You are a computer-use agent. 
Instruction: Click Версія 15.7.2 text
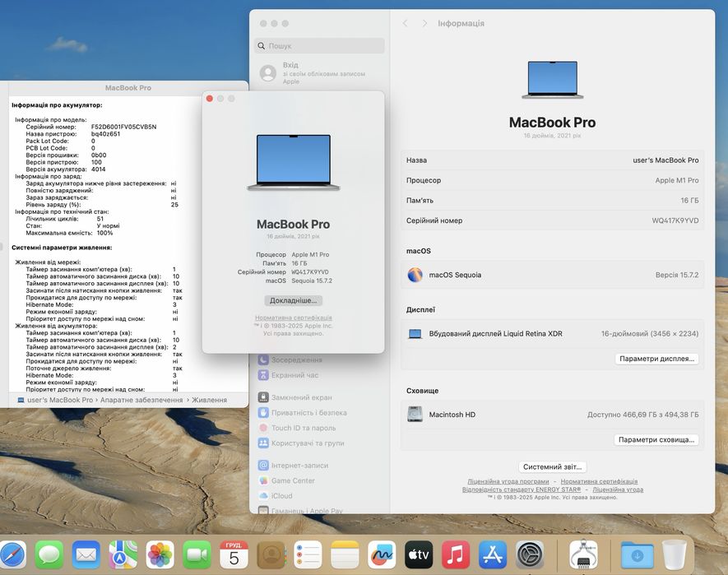tap(677, 275)
